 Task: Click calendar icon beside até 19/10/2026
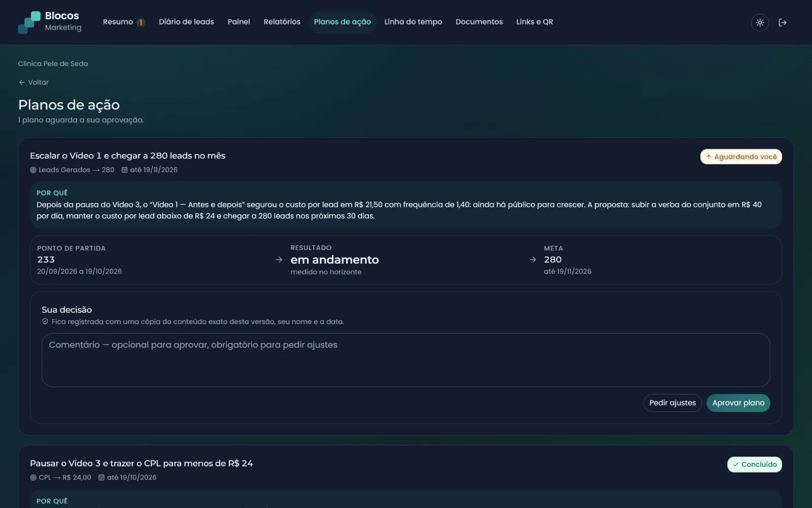click(x=101, y=478)
